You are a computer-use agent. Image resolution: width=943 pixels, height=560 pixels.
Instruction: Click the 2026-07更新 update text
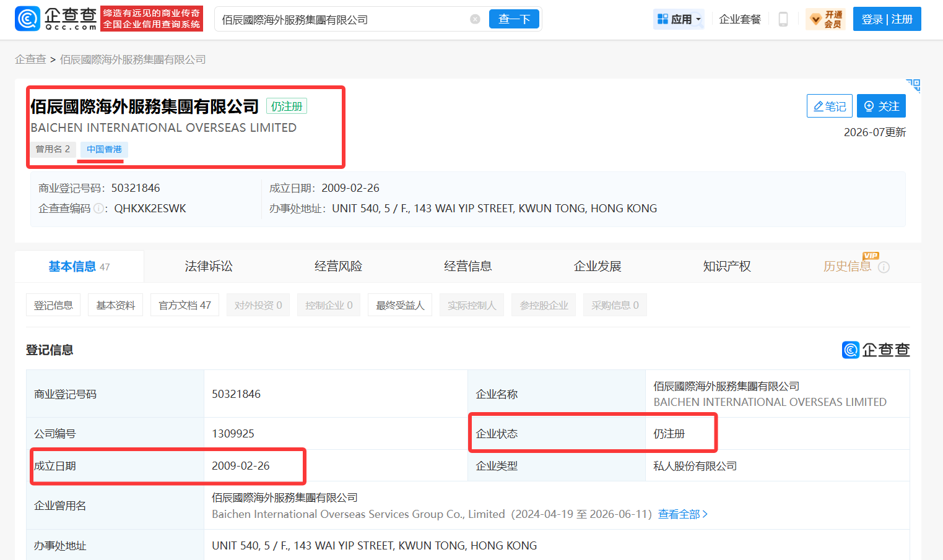(874, 132)
